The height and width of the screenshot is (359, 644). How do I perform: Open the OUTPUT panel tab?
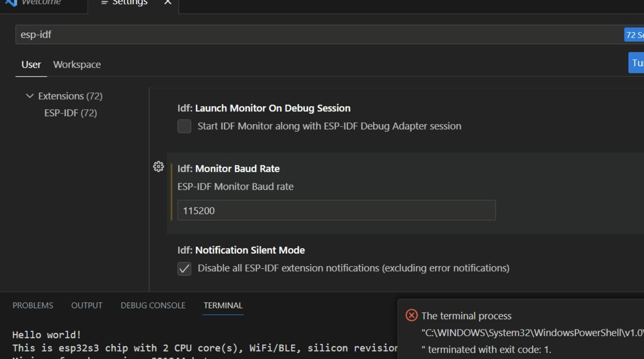(87, 305)
